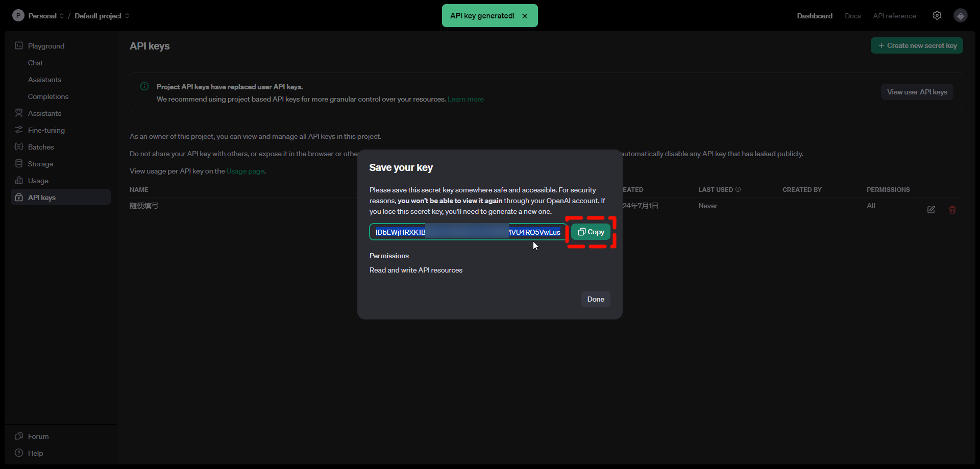Copy the generated secret key
Screen dimensions: 980x469
coord(591,232)
